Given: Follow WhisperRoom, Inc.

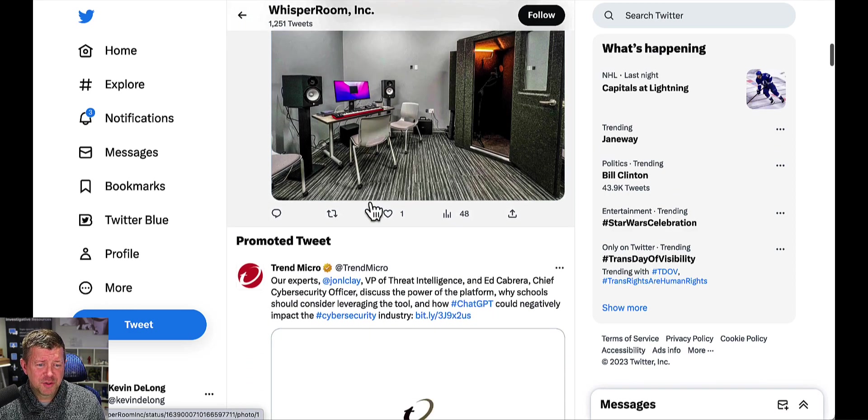Looking at the screenshot, I should tap(541, 15).
